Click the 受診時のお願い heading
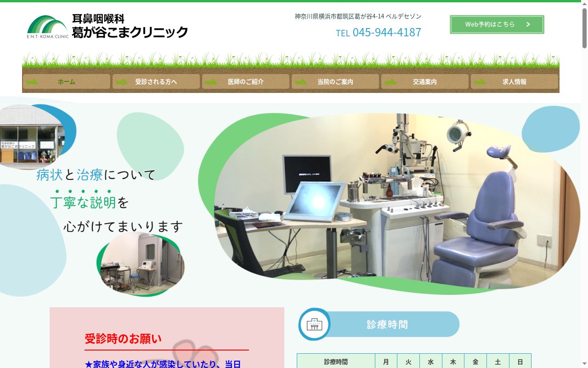The image size is (588, 368). point(123,339)
